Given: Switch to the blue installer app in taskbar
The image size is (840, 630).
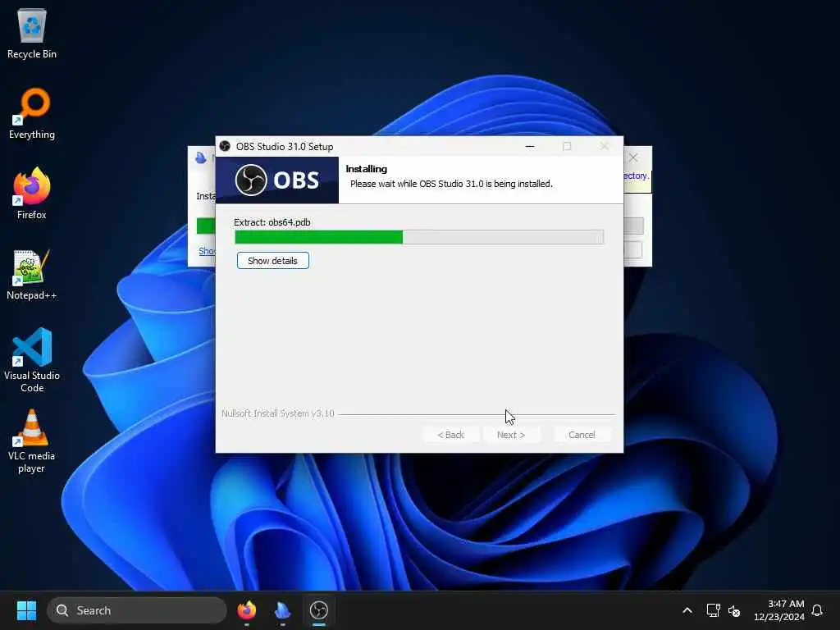Looking at the screenshot, I should 282,610.
